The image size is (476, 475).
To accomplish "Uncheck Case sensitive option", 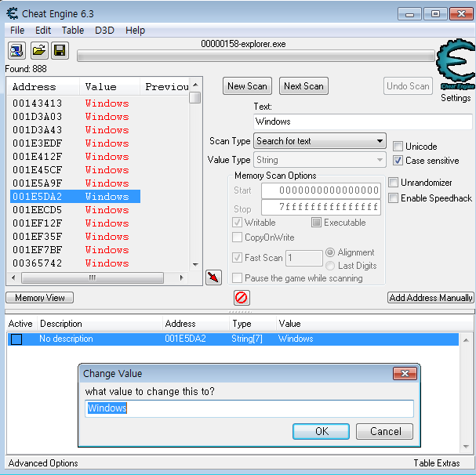I will (x=398, y=160).
